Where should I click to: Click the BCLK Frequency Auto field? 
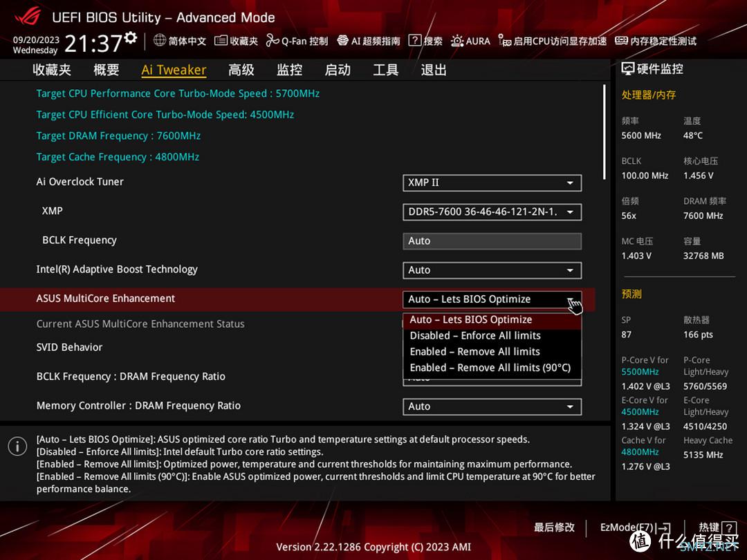tap(492, 241)
